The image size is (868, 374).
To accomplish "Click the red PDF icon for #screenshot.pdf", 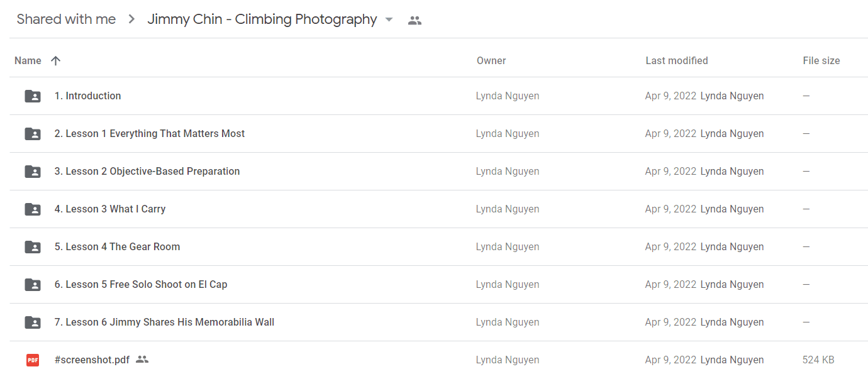I will [x=33, y=360].
